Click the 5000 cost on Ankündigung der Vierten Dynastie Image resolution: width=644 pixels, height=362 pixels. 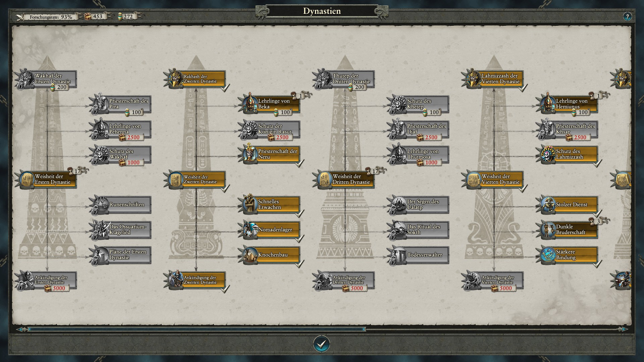click(506, 288)
